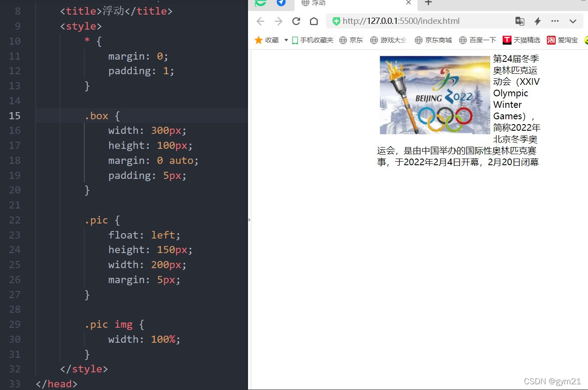Click line number 22 in the gutter
This screenshot has height=390, width=588.
(15, 220)
